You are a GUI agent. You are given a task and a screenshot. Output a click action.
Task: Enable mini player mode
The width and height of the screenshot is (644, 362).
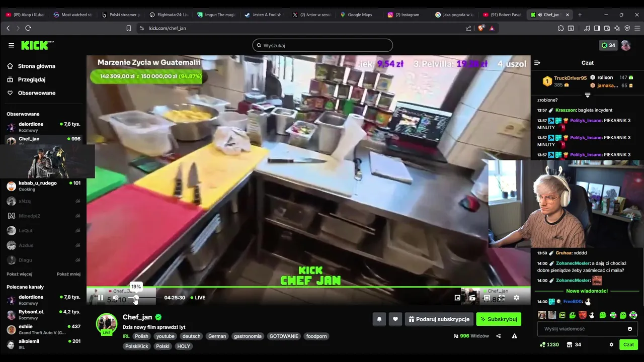point(457,298)
